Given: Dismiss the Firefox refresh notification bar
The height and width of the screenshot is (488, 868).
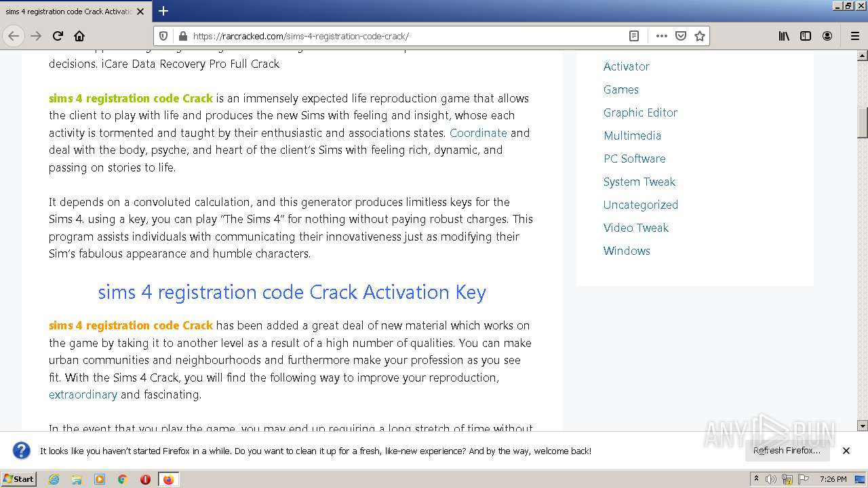Looking at the screenshot, I should pos(846,451).
